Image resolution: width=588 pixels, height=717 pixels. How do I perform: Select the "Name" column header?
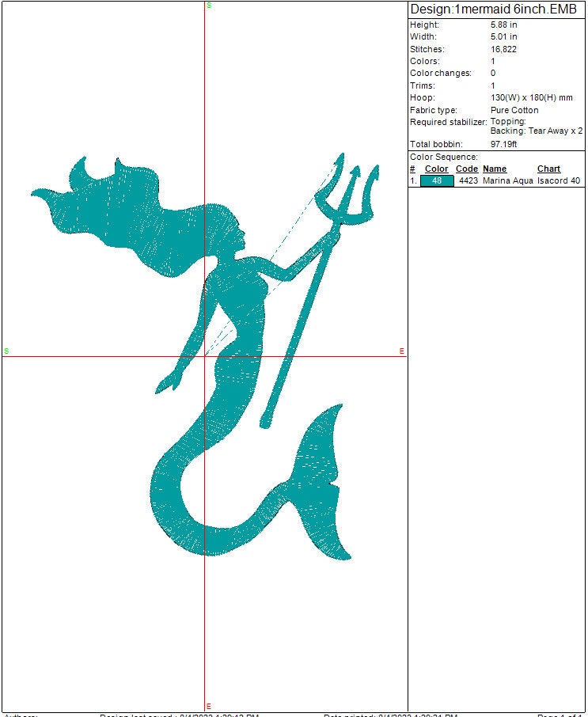(495, 169)
